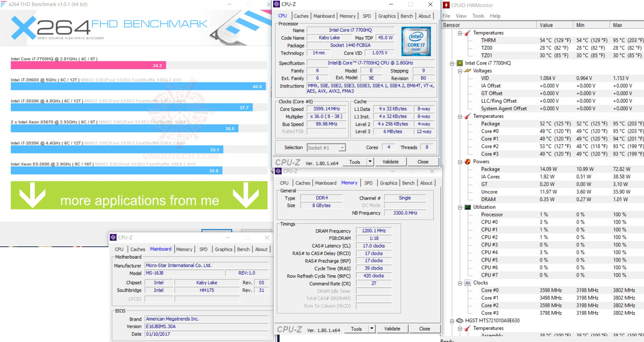Open Tools dropdown arrow in CPU-Z Memory window
The height and width of the screenshot is (342, 644).
[372, 329]
